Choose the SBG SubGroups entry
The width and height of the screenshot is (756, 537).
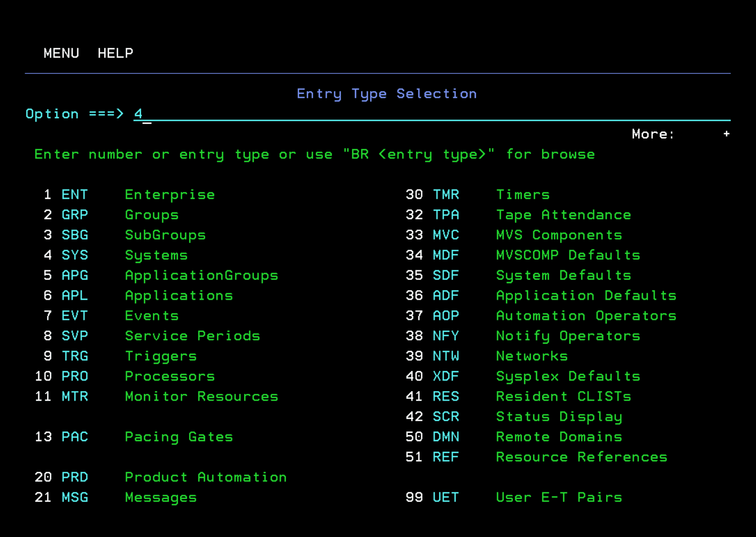tap(74, 235)
